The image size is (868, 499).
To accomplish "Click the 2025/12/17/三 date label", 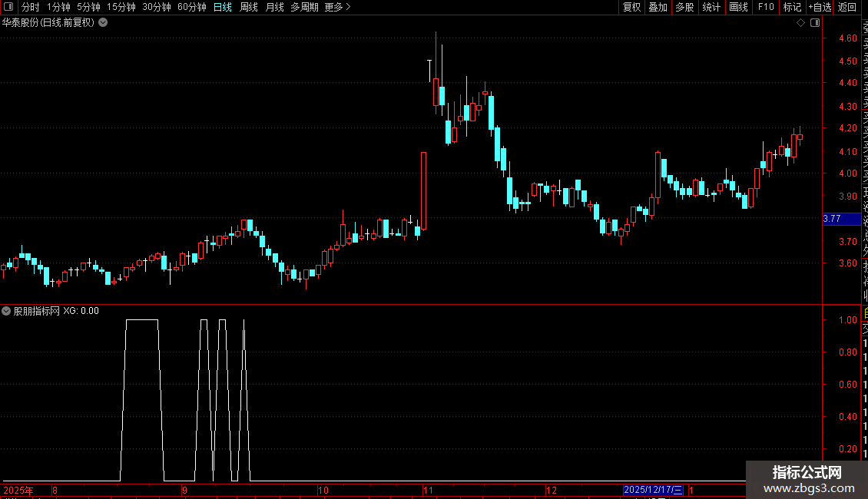I will click(653, 490).
